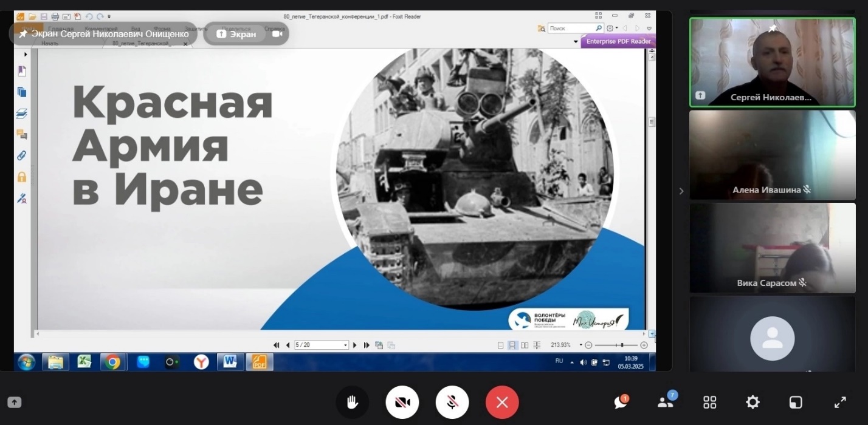
Task: Select Вика Сарасом video thumbnail
Action: [772, 248]
